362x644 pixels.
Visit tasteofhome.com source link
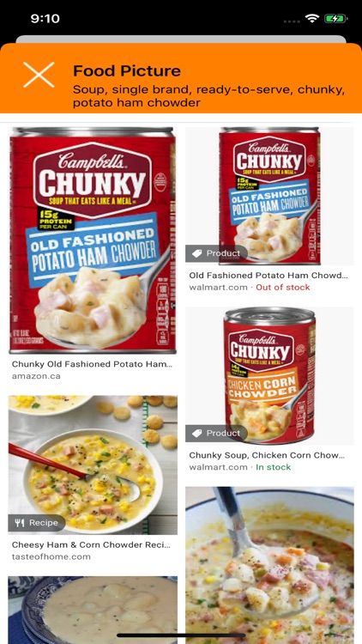pos(51,557)
